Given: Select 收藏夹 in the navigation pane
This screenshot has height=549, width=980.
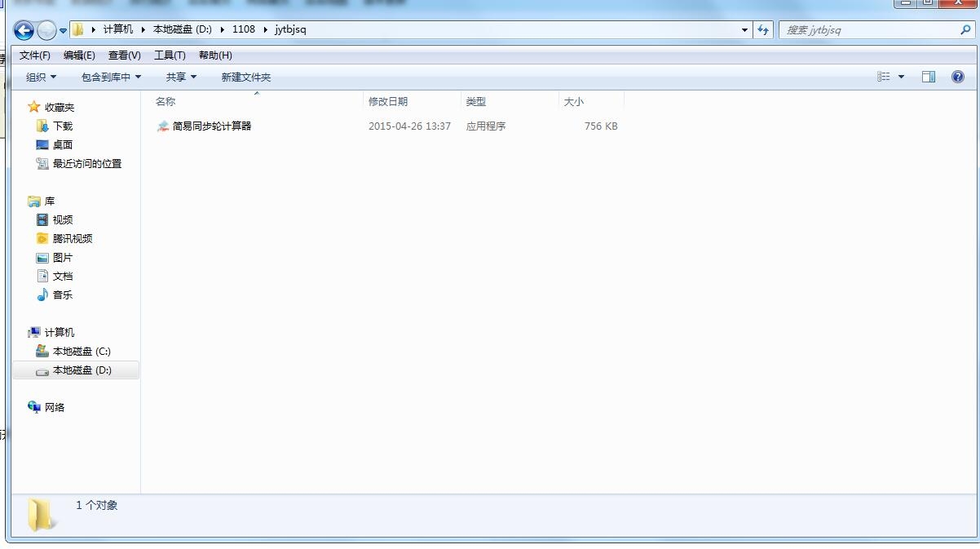Looking at the screenshot, I should pyautogui.click(x=60, y=107).
